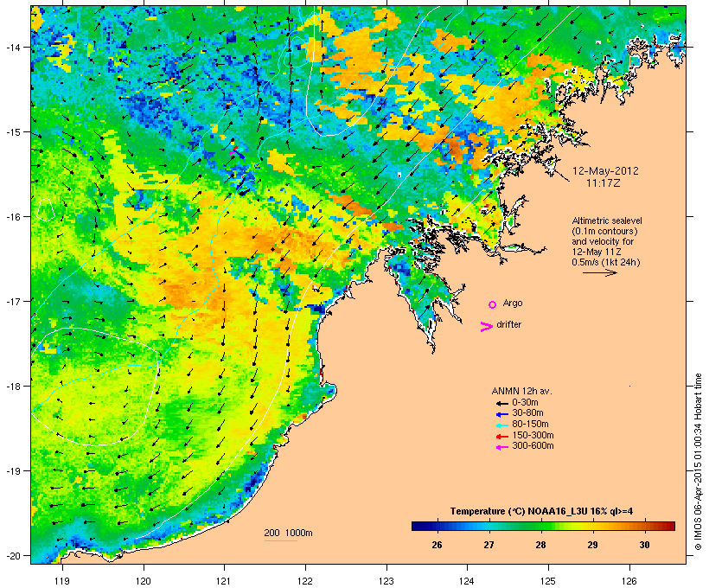This screenshot has height=588, width=709.
Task: Click the longitude label 122
Action: tap(306, 581)
